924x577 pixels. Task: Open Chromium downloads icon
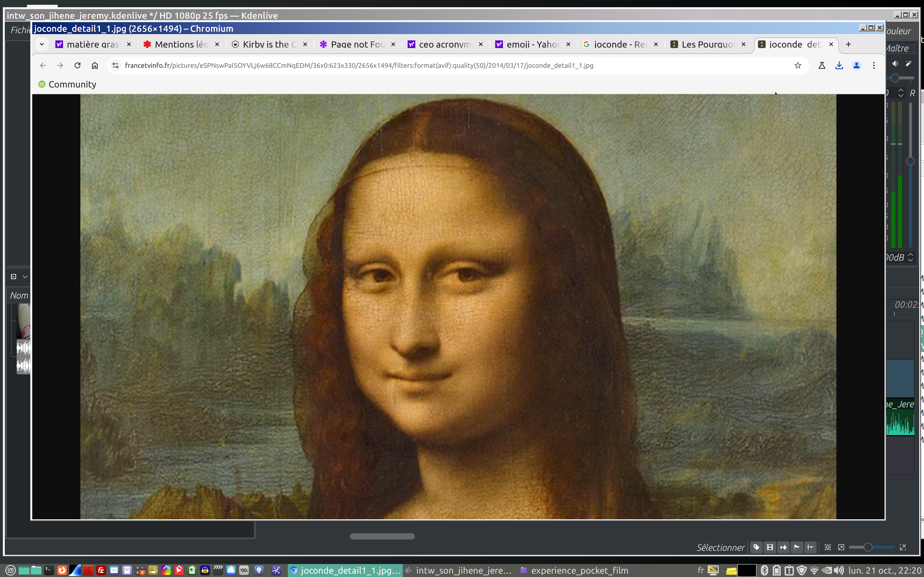[x=839, y=65]
